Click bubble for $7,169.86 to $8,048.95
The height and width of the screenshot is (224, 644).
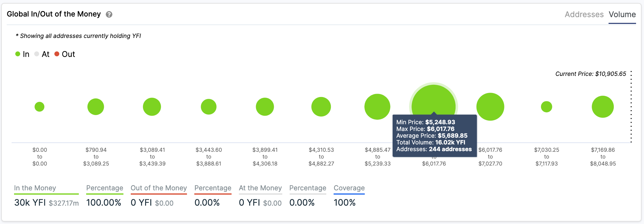point(603,107)
